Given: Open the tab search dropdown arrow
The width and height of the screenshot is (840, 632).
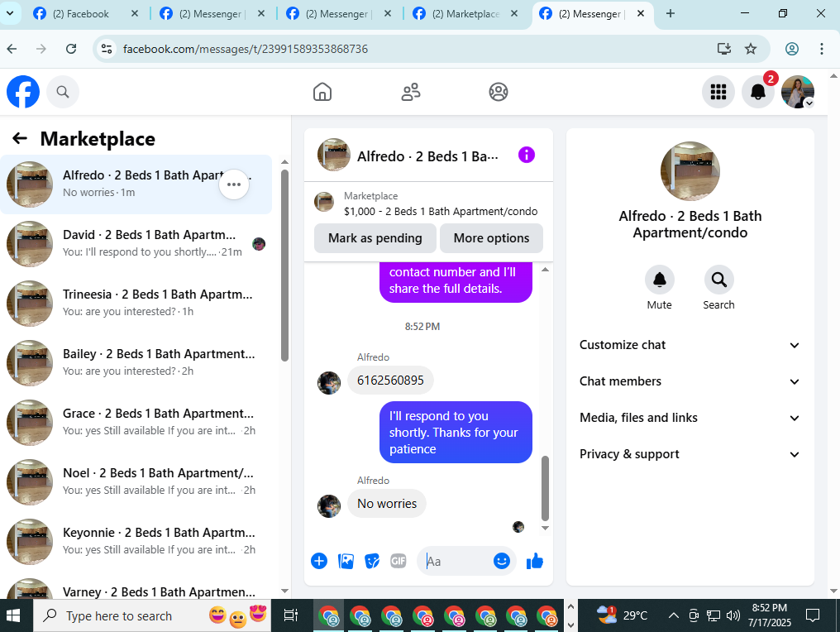Looking at the screenshot, I should (10, 13).
